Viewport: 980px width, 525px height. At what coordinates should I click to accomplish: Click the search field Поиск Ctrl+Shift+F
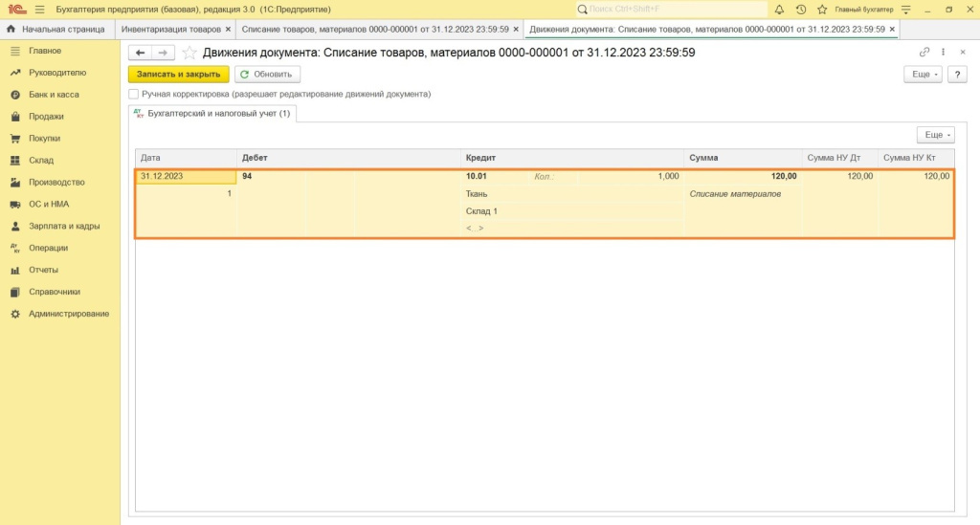pyautogui.click(x=672, y=10)
